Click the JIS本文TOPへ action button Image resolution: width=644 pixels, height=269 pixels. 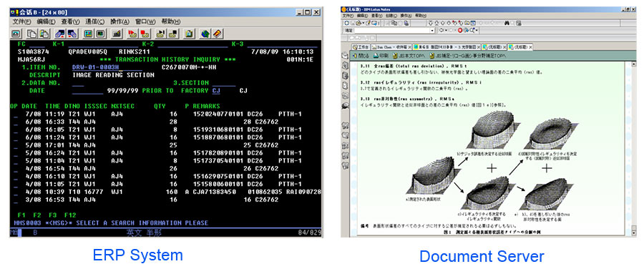point(409,55)
